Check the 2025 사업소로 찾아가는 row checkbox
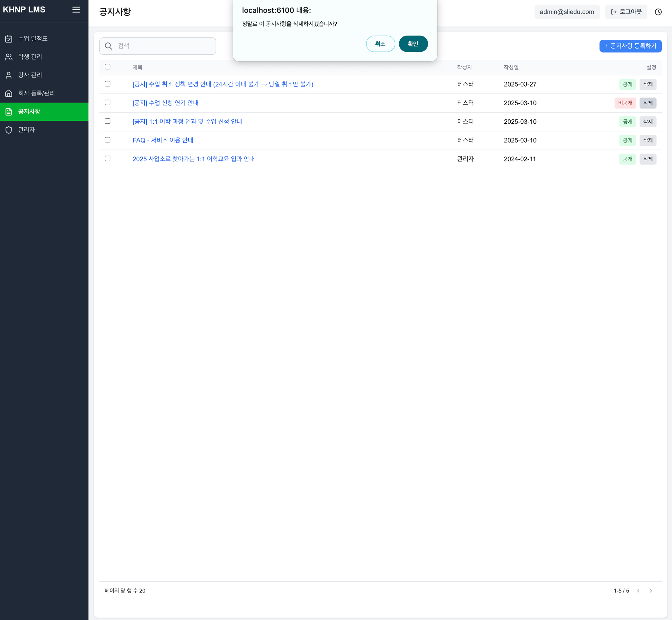Screen dimensions: 672x620 [108, 159]
